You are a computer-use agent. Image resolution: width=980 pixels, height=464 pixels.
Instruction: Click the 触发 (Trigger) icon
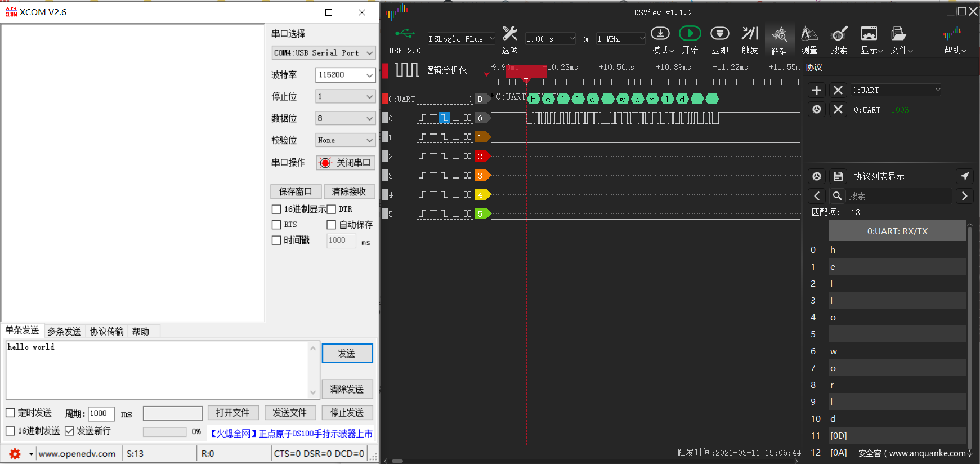coord(750,34)
